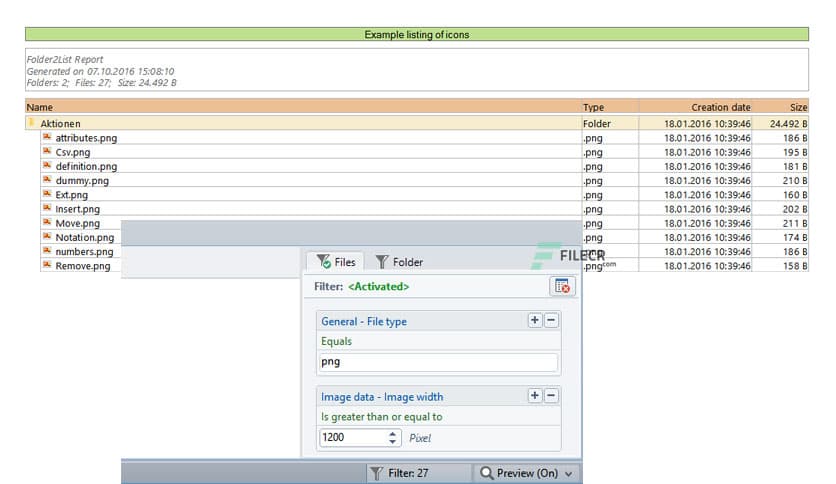Click the image icon beside Move.png
Screen dimensions: 836x484
tap(47, 222)
